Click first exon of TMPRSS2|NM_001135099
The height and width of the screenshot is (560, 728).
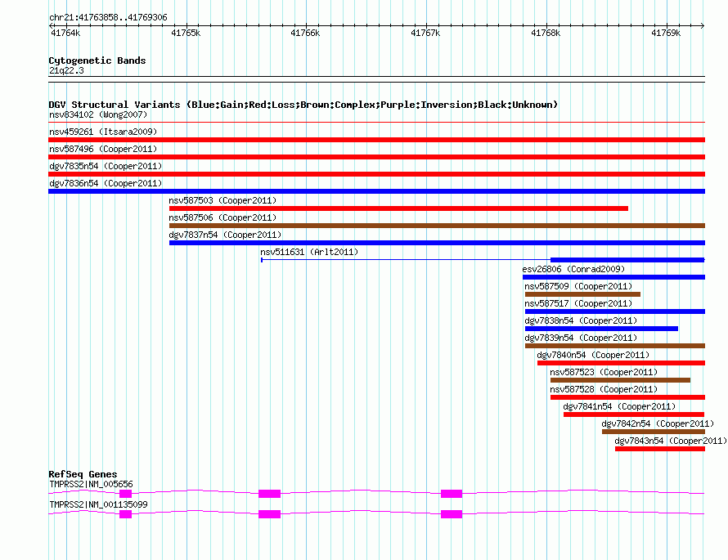tap(125, 514)
